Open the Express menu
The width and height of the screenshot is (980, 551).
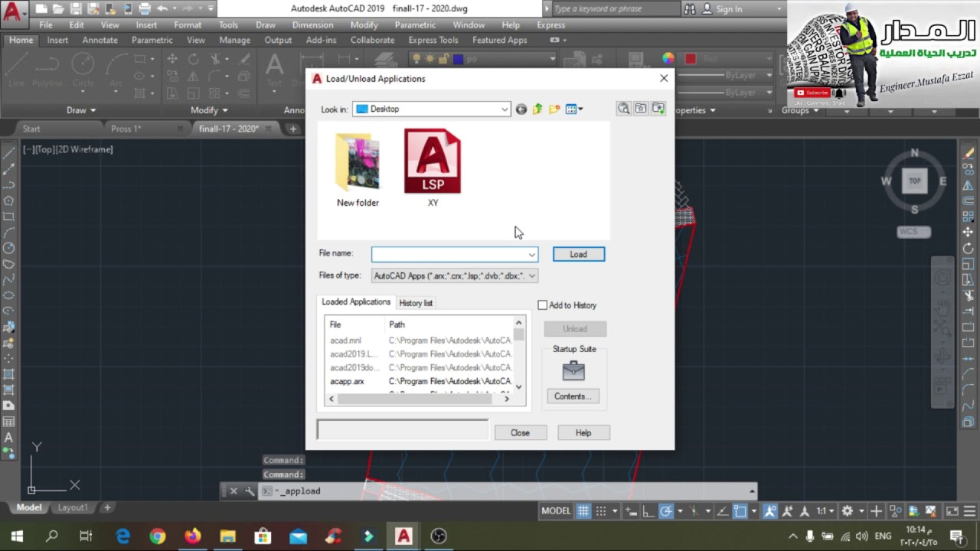(x=551, y=24)
